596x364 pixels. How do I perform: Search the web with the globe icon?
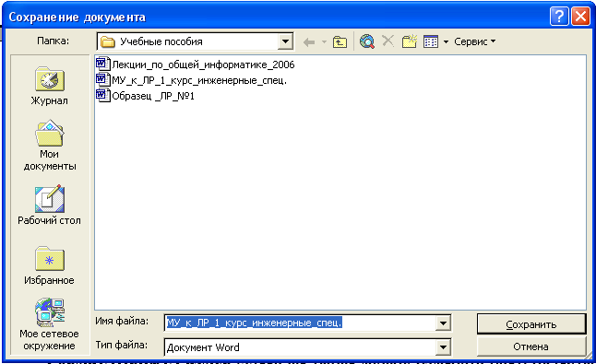pos(367,41)
